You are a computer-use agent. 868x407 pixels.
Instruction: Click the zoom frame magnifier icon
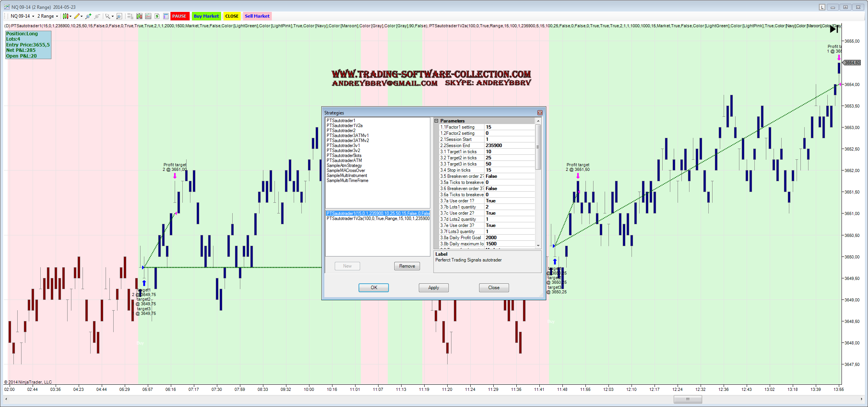119,16
